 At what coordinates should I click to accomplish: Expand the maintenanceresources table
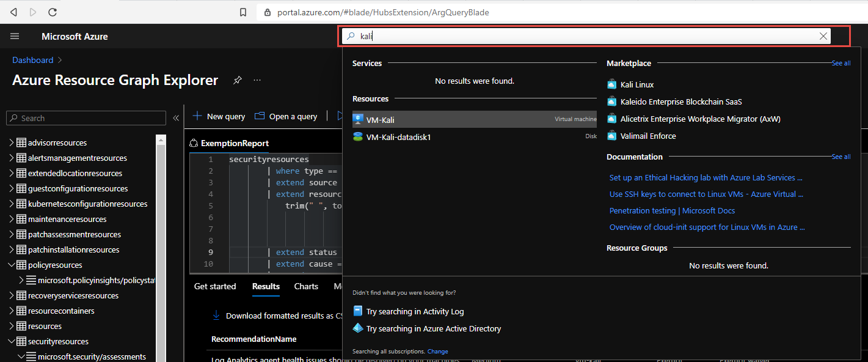click(11, 219)
